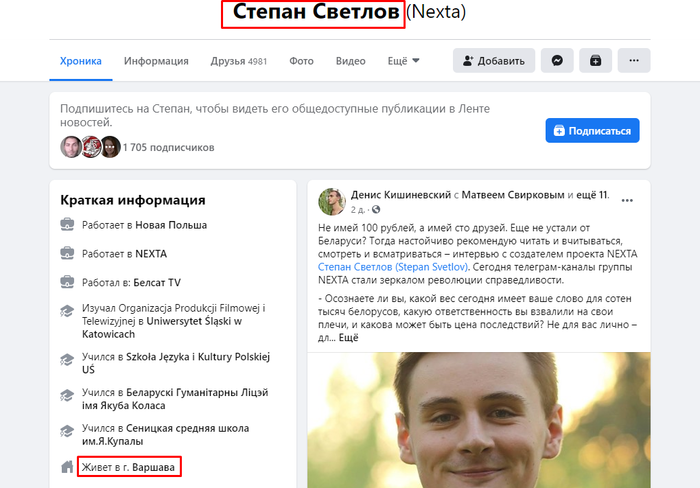Click the follower avatars beside 1 705 подписчиков

coord(90,147)
